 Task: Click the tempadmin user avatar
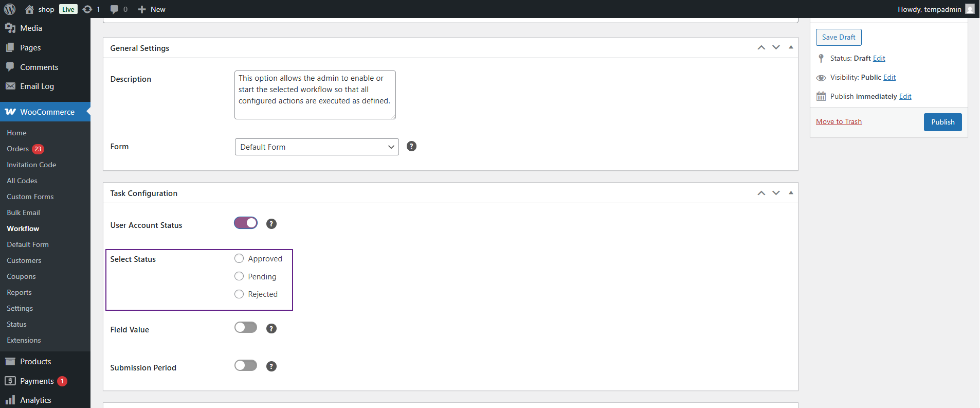(970, 9)
